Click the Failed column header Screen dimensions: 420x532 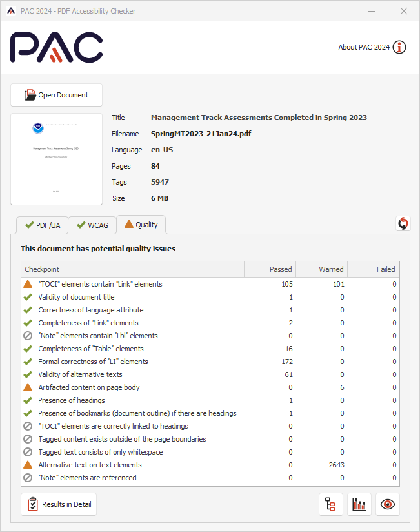(x=372, y=269)
